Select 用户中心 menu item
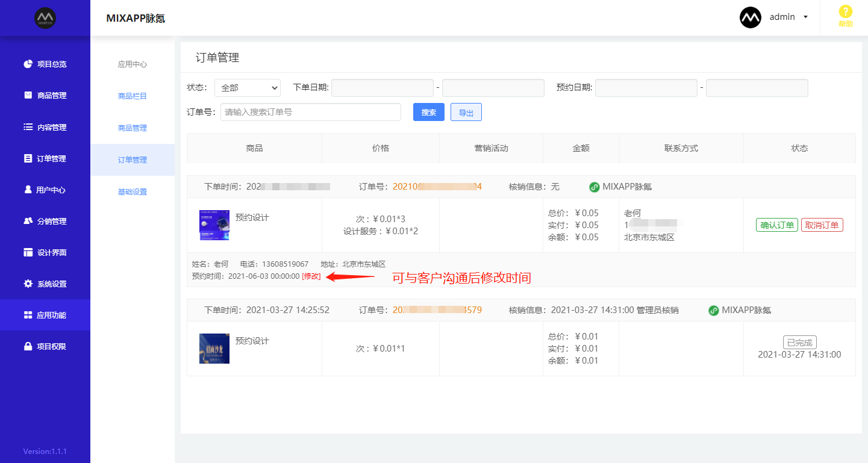This screenshot has width=868, height=463. coord(51,190)
